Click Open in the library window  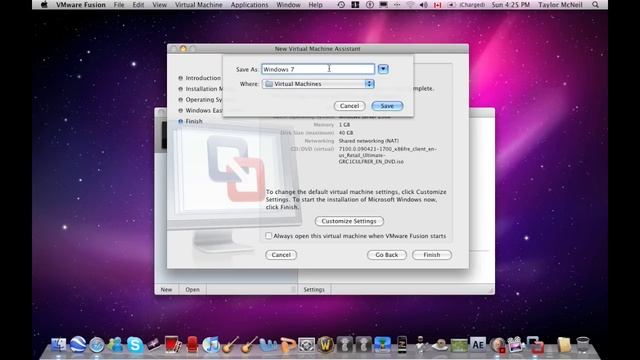click(192, 289)
